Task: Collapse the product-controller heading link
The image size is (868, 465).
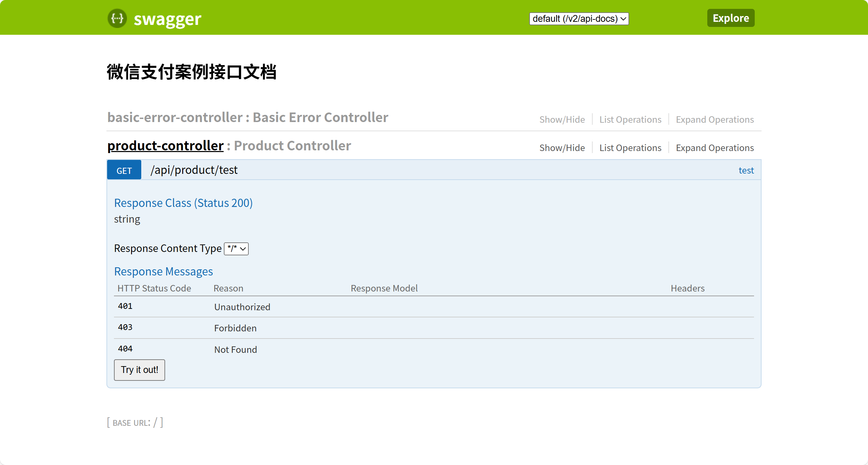Action: (x=165, y=146)
